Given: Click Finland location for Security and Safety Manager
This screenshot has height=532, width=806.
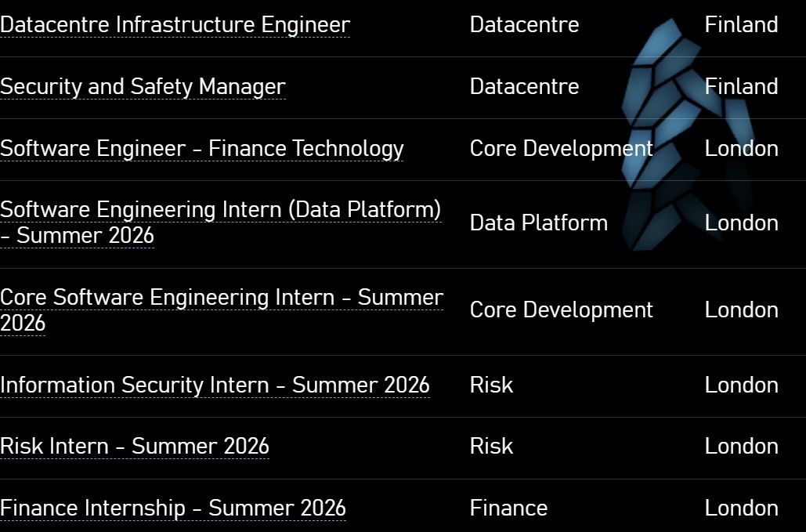Looking at the screenshot, I should [741, 87].
